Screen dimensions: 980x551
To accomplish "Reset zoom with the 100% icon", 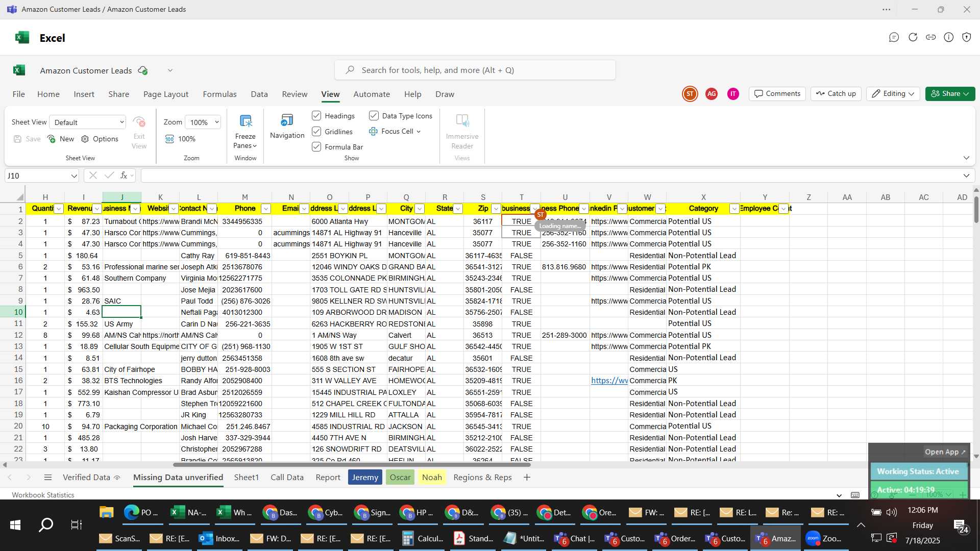I will click(169, 139).
